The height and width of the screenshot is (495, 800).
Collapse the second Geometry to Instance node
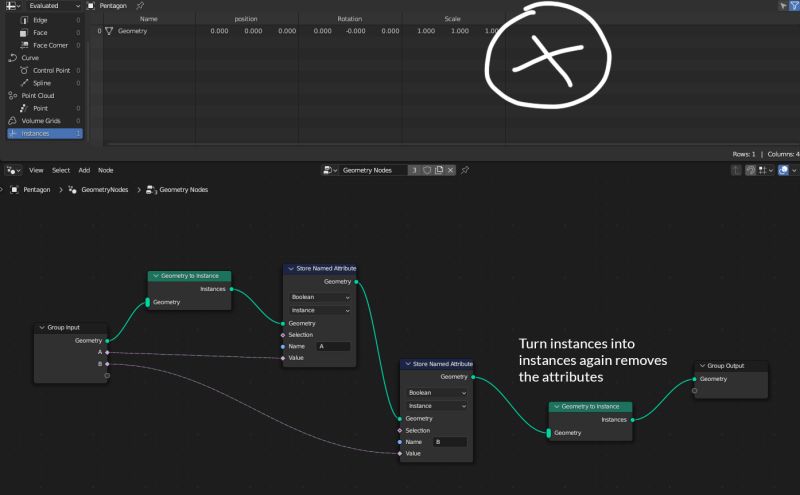click(556, 407)
